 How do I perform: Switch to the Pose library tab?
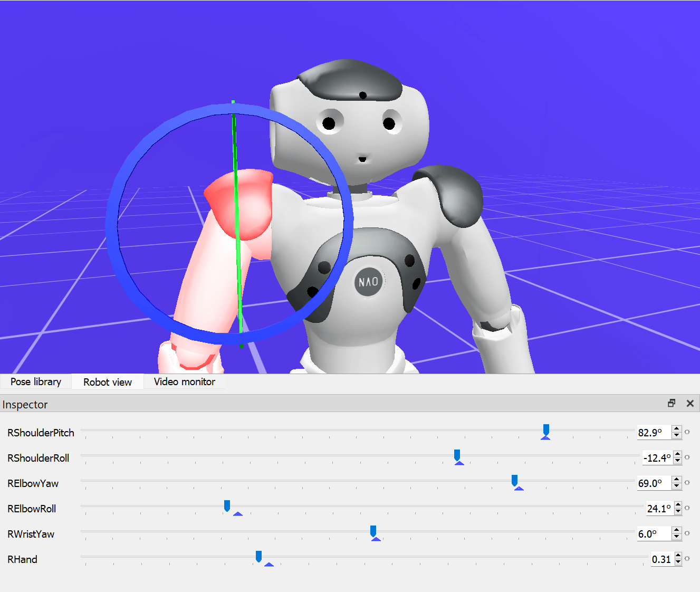click(36, 382)
